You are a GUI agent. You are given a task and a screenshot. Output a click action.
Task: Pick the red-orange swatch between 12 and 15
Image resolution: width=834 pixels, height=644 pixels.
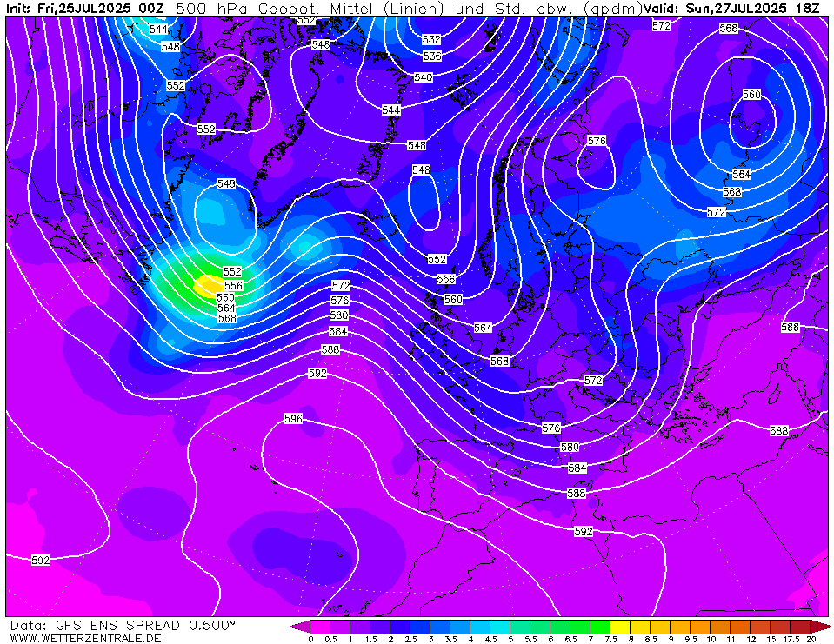pyautogui.click(x=761, y=627)
